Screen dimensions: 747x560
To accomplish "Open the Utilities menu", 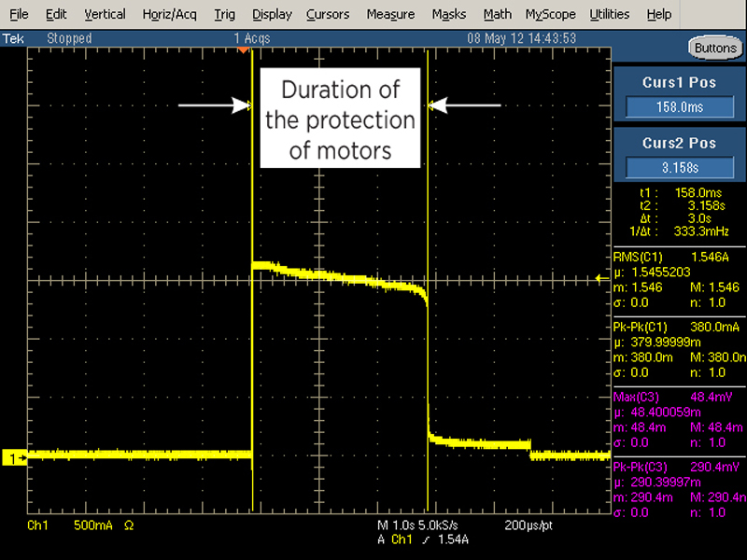I will tap(610, 15).
